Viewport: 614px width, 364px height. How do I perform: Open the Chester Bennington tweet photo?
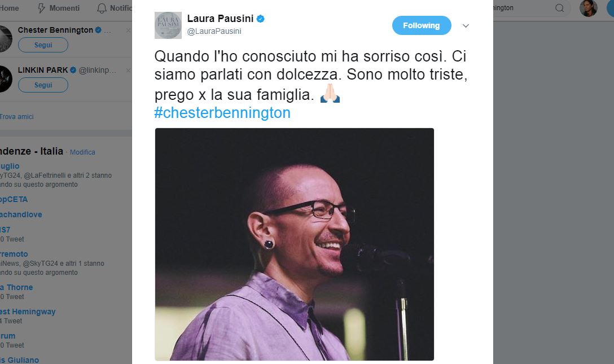pos(295,244)
